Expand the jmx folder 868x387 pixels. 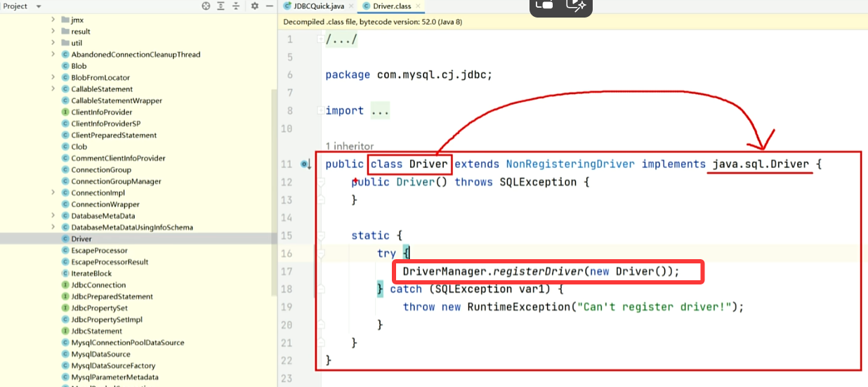(53, 20)
